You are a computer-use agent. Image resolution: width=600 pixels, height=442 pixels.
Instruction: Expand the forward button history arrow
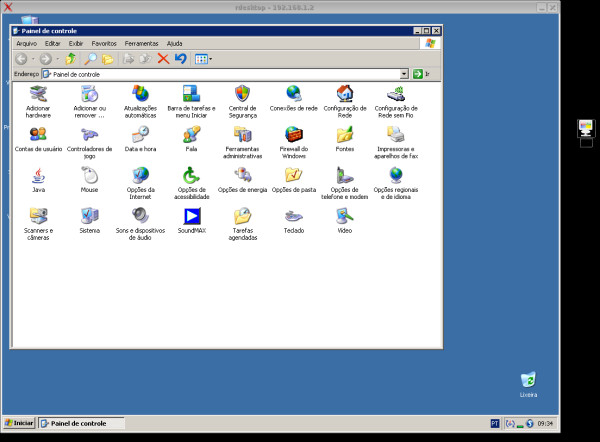(x=58, y=59)
